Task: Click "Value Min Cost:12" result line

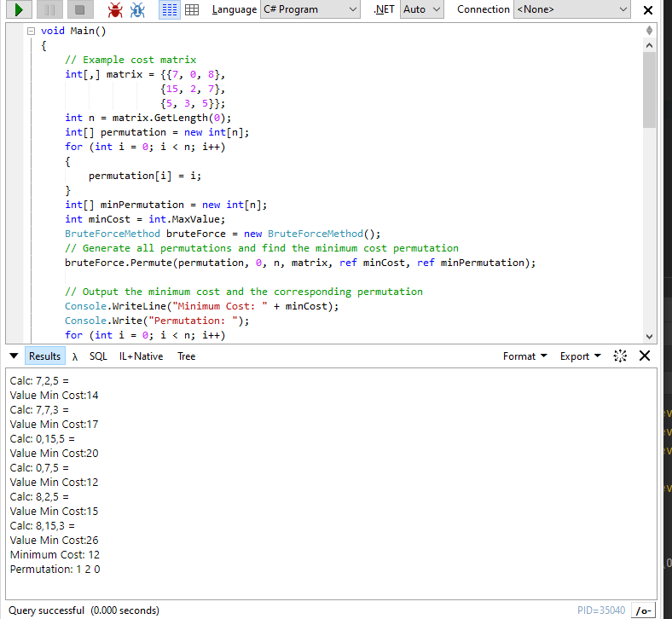Action: pyautogui.click(x=54, y=483)
